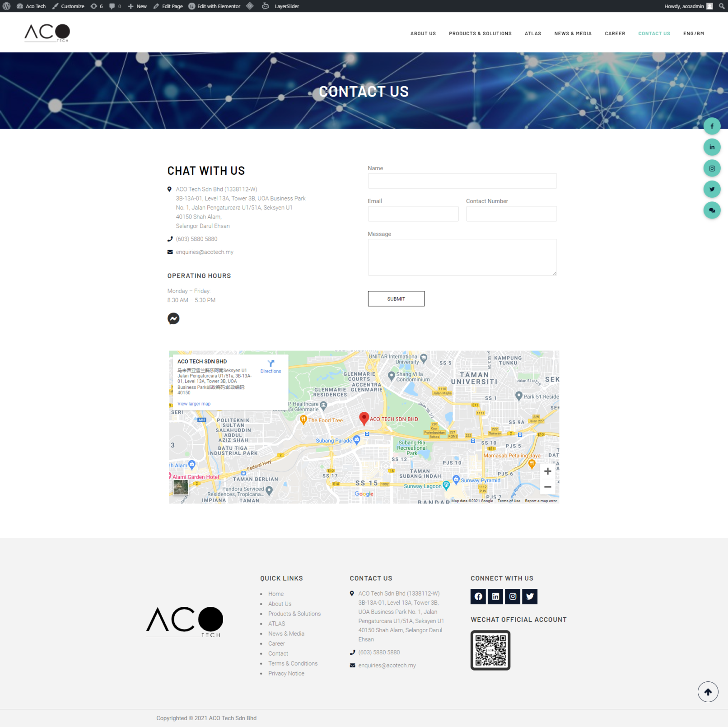Click the footer Twitter icon
Screen dimensions: 728x727
click(530, 597)
